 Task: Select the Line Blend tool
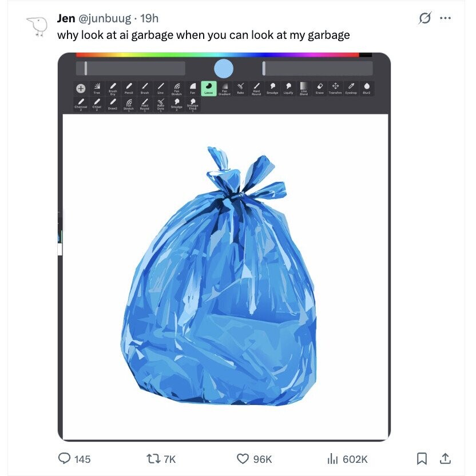304,88
